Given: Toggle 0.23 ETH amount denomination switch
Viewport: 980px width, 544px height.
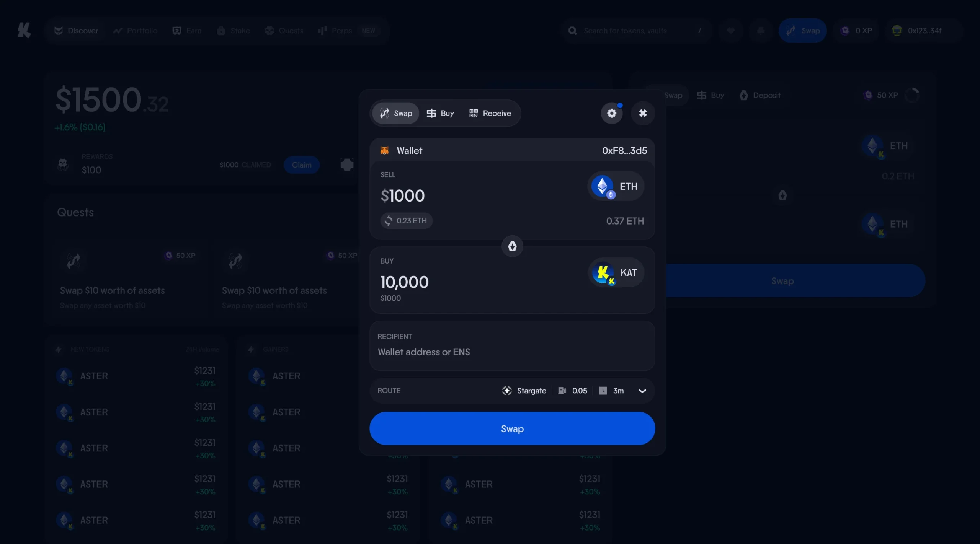Looking at the screenshot, I should [406, 221].
